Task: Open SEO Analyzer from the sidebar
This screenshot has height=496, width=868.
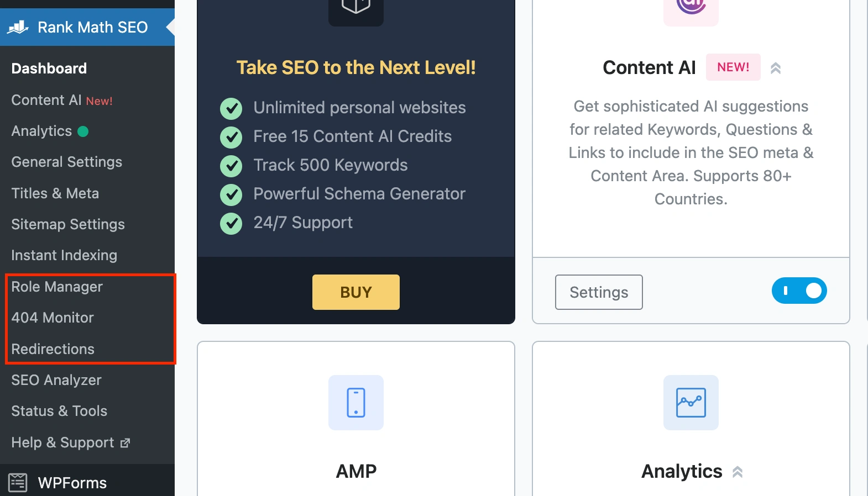Action: coord(56,380)
